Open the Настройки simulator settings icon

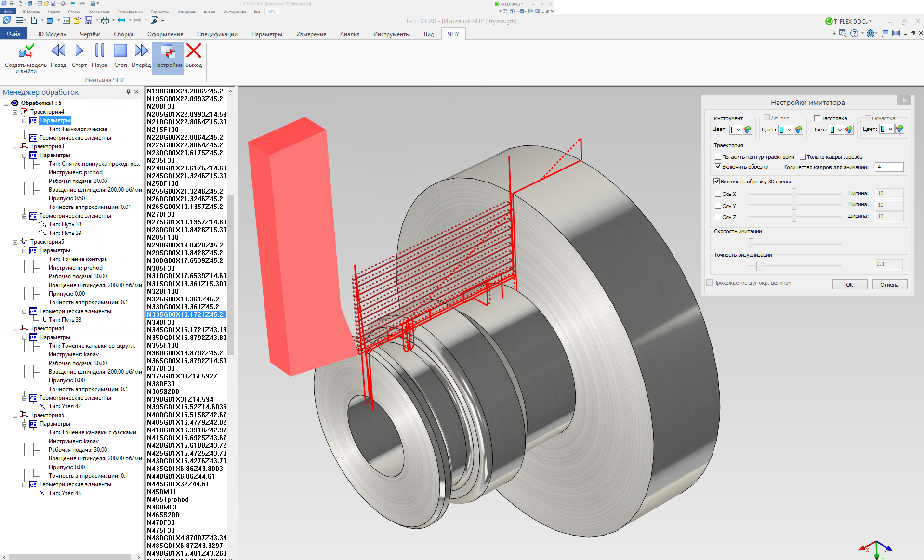(x=168, y=51)
